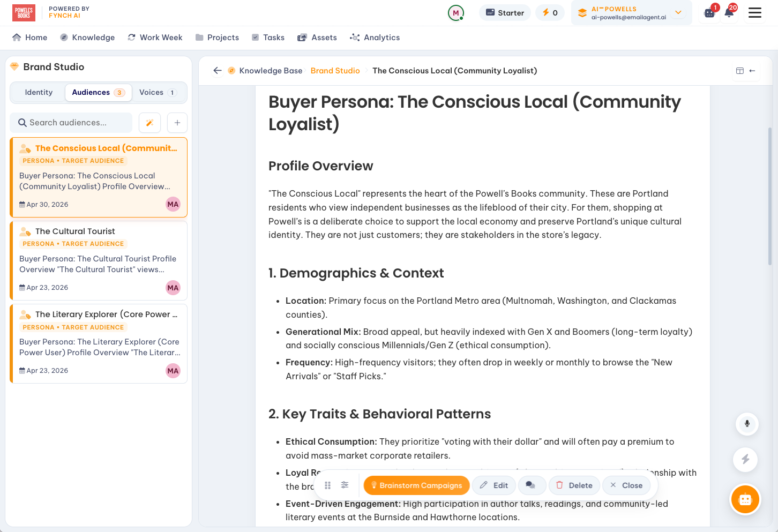Expand the AI-POWELLS account dropdown
778x532 pixels.
(631, 13)
